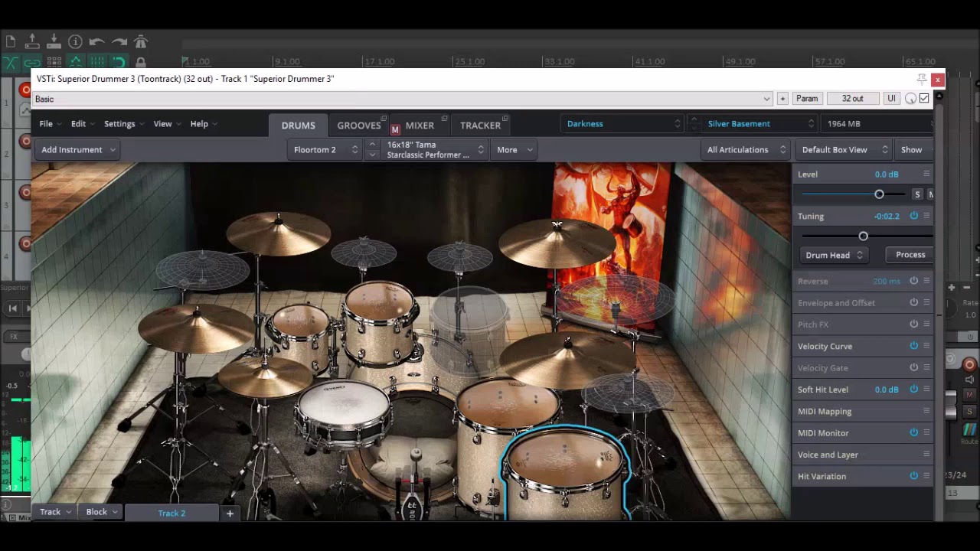Screen dimensions: 980x551
Task: Open the MIDI Mapping section menu icon
Action: pos(926,411)
